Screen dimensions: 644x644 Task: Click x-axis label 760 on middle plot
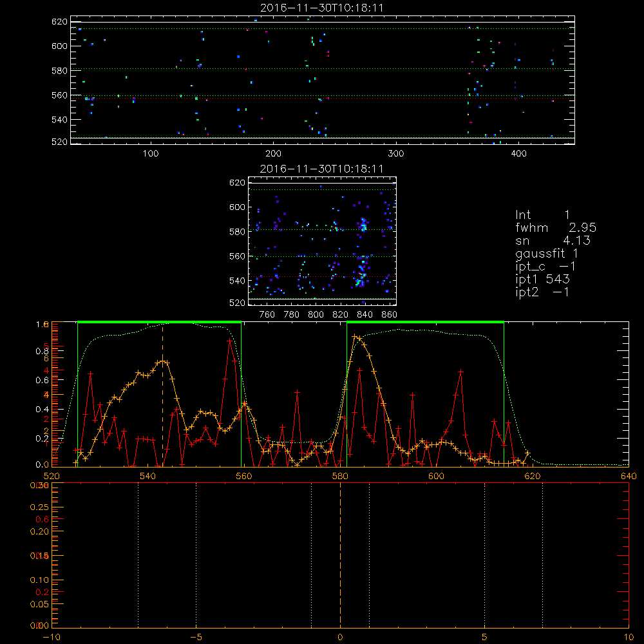tap(267, 315)
